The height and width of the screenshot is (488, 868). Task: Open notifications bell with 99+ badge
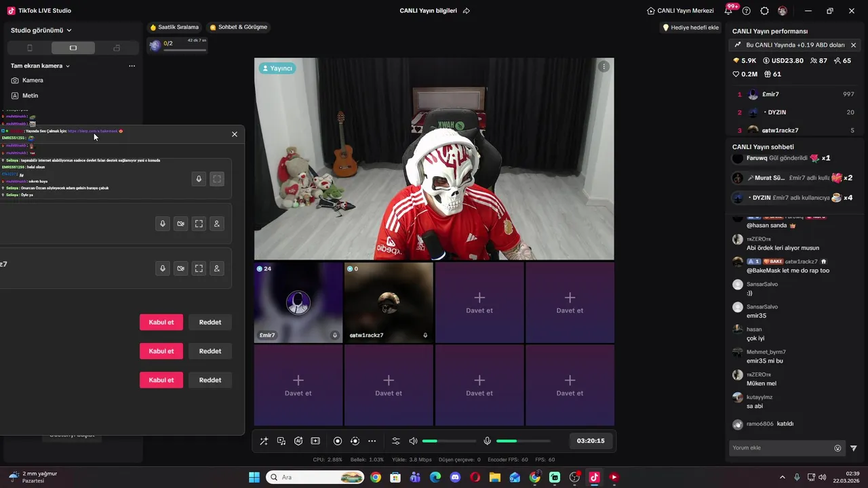coord(729,11)
